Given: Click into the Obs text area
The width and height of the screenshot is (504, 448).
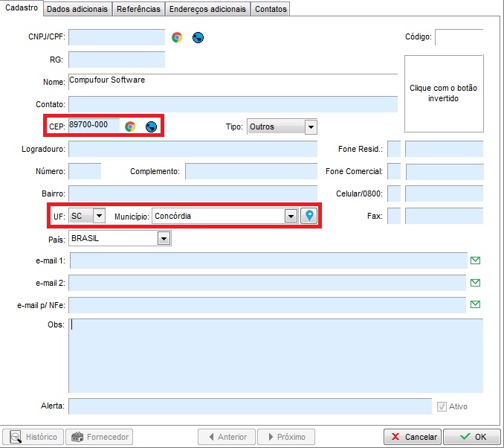Looking at the screenshot, I should pos(275,355).
